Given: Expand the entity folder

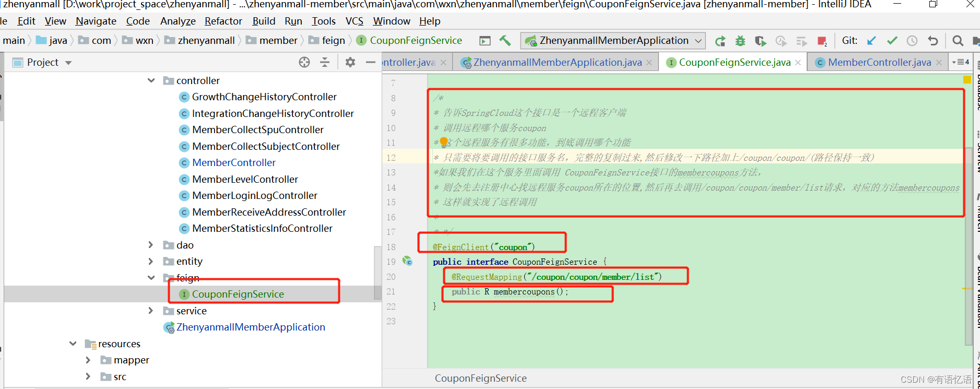Looking at the screenshot, I should 151,261.
